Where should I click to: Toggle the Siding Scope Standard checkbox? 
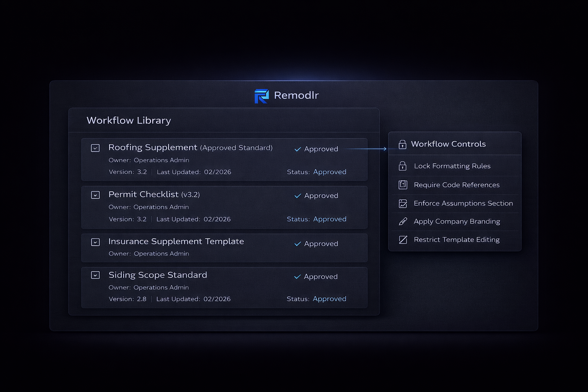pos(95,275)
